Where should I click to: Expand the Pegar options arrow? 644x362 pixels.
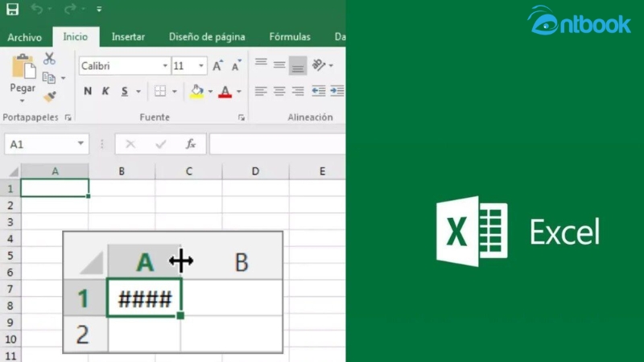pyautogui.click(x=23, y=100)
